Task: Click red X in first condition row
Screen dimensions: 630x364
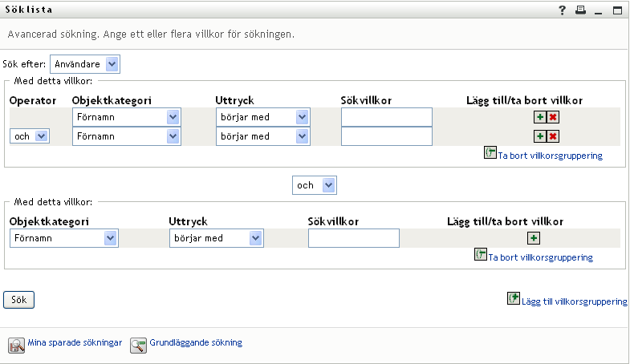Action: pyautogui.click(x=553, y=117)
